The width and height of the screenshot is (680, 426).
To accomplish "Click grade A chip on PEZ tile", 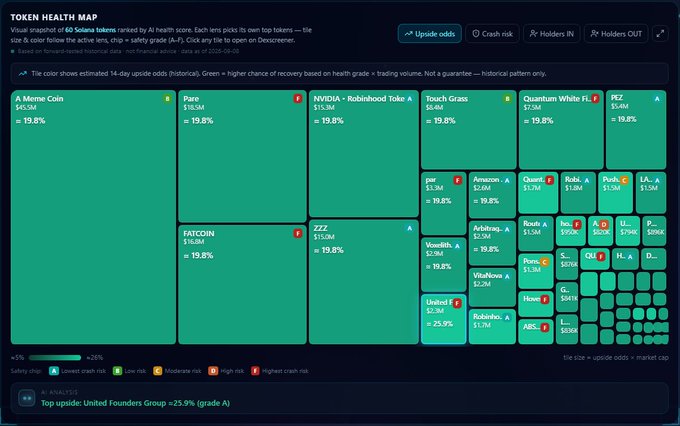I will (x=657, y=99).
